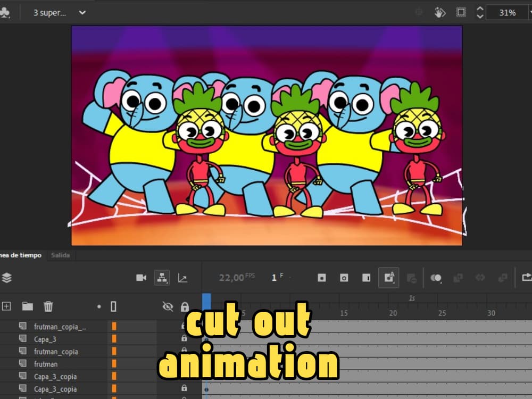
Task: Click the layer type icon of frutman_copia
Action: [x=23, y=351]
